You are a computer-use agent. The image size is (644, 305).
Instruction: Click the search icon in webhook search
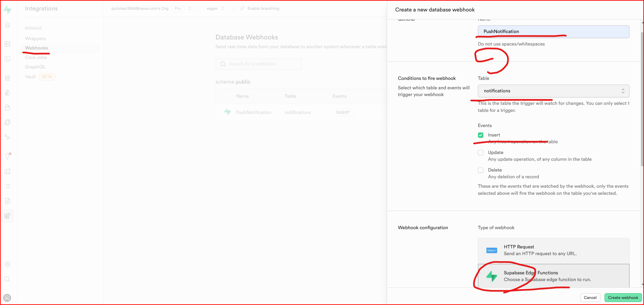223,64
